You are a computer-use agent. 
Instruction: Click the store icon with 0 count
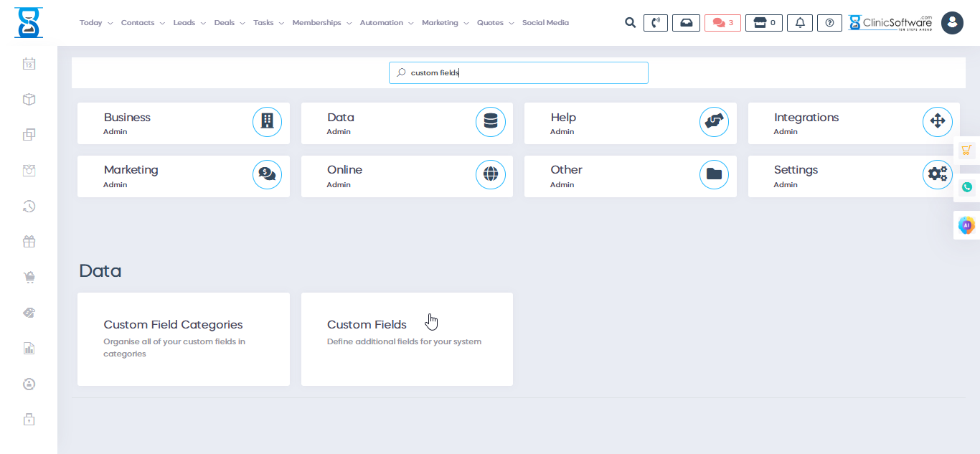point(763,23)
